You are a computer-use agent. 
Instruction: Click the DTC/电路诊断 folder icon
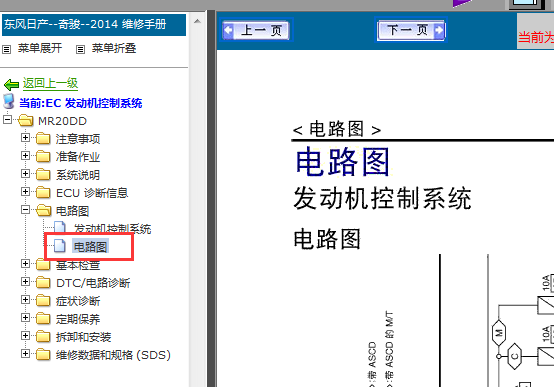click(43, 283)
